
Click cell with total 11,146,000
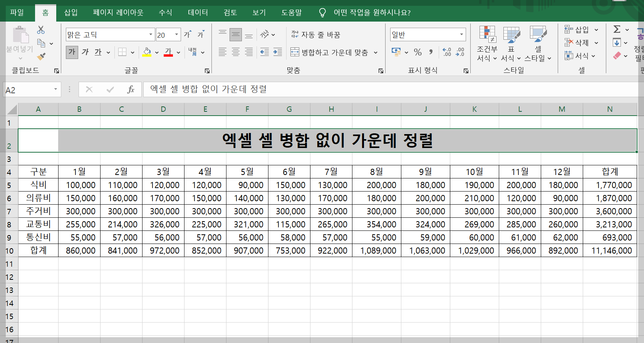(610, 251)
